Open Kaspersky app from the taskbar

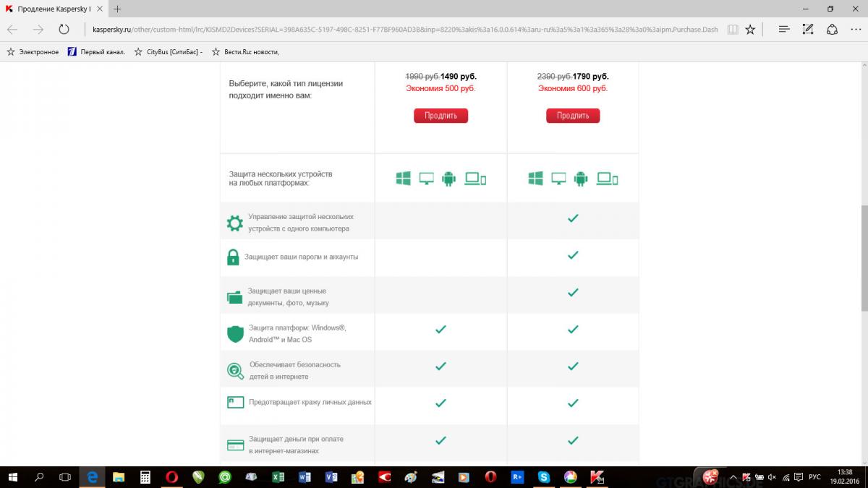click(597, 477)
